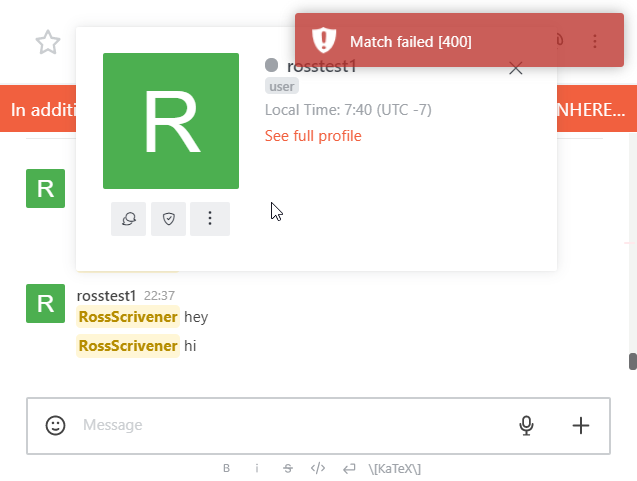Start conversation from user card chat icon
The height and width of the screenshot is (481, 637).
point(129,219)
